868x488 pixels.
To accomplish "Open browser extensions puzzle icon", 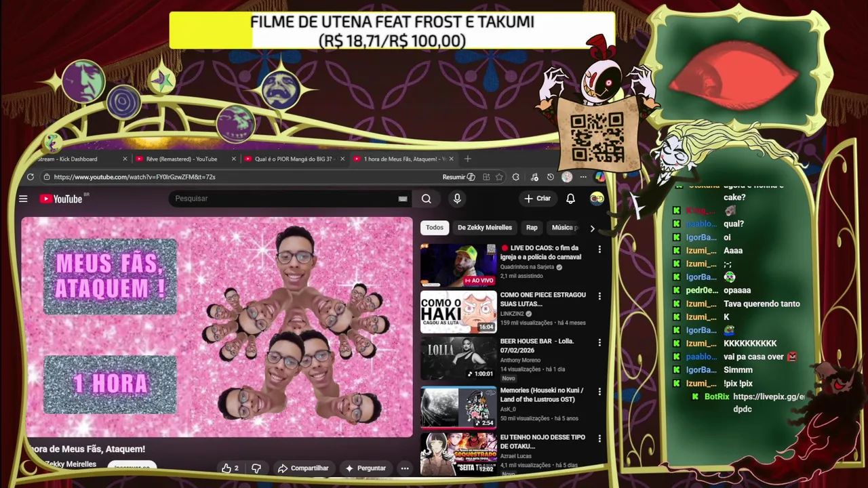I will click(x=516, y=177).
